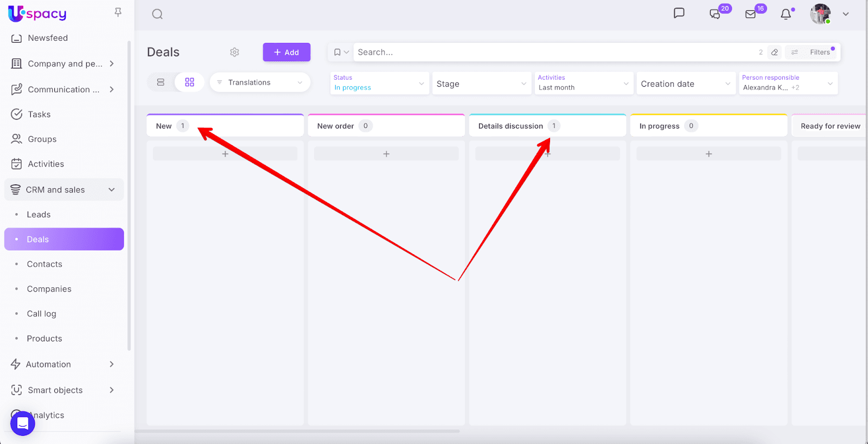Add a card to New order column
The image size is (868, 444).
tap(386, 154)
